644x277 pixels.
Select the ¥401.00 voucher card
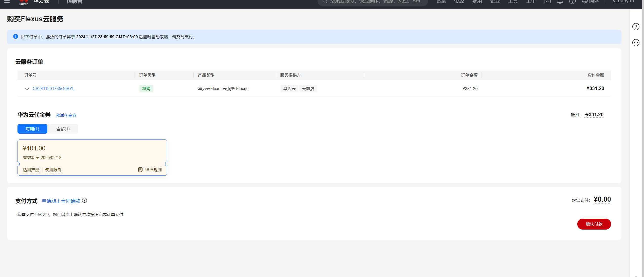[x=92, y=157]
